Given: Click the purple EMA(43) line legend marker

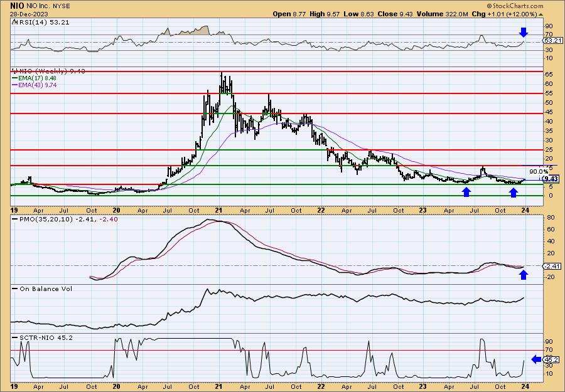Looking at the screenshot, I should (14, 85).
